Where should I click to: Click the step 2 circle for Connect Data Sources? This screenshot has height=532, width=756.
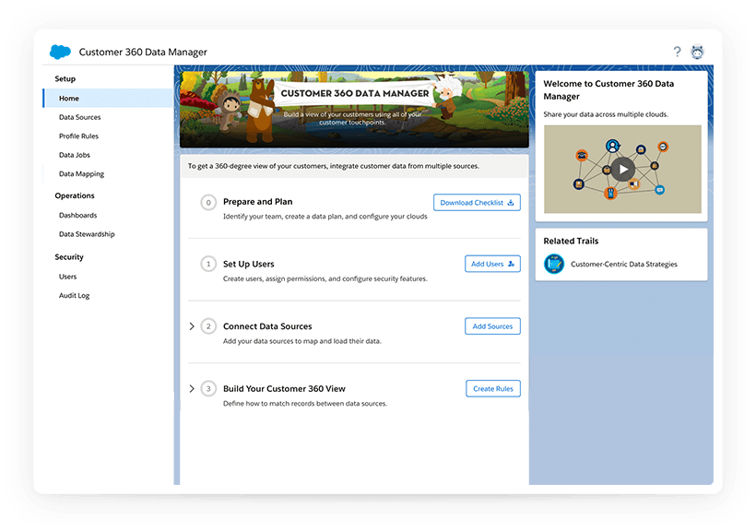coord(208,326)
